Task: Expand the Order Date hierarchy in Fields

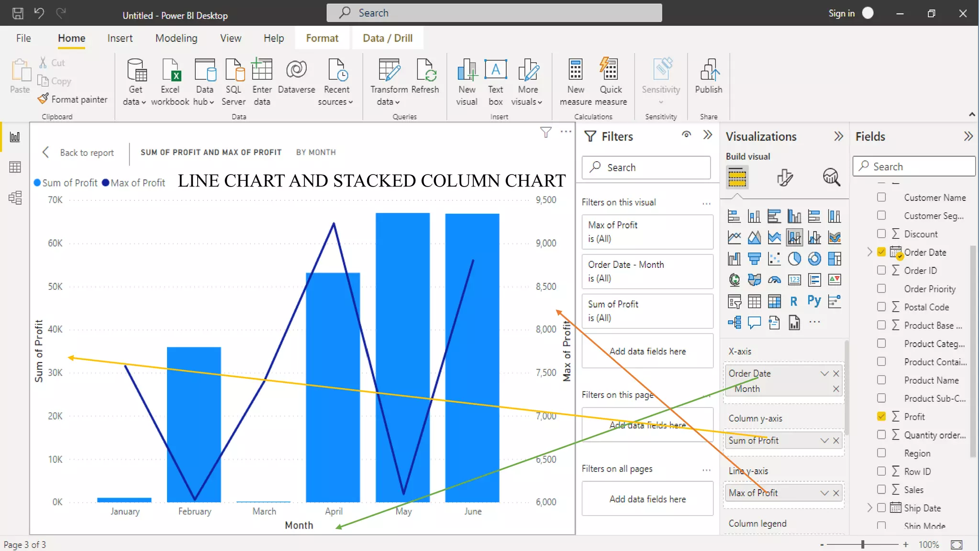Action: point(869,252)
